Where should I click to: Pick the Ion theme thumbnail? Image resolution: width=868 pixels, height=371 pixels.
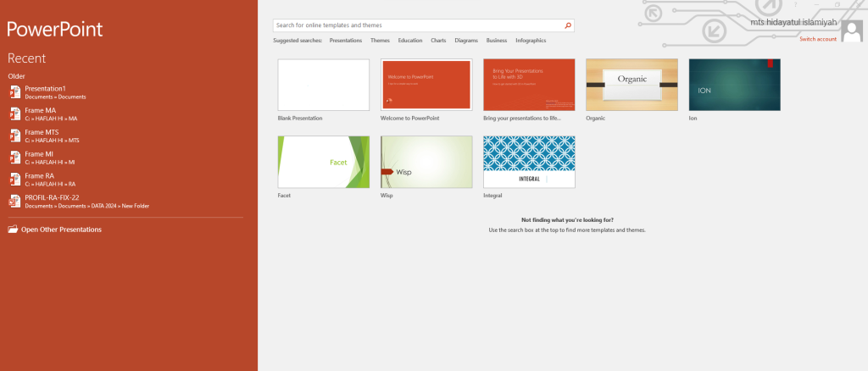pyautogui.click(x=734, y=85)
